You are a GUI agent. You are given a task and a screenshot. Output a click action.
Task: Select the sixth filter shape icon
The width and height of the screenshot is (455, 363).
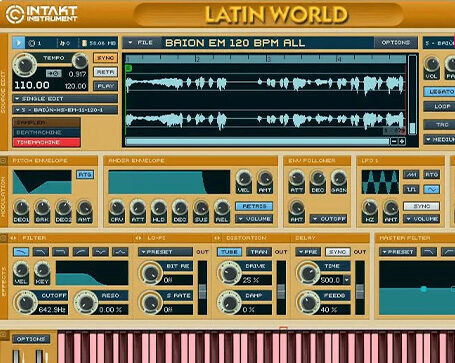pyautogui.click(x=120, y=252)
